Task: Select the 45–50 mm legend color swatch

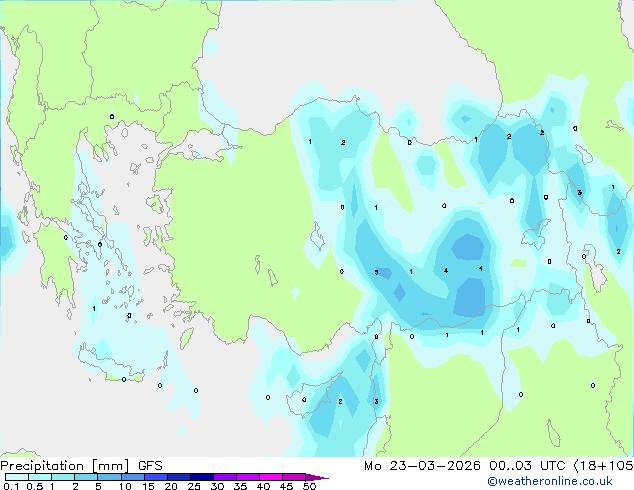Action: [x=294, y=477]
